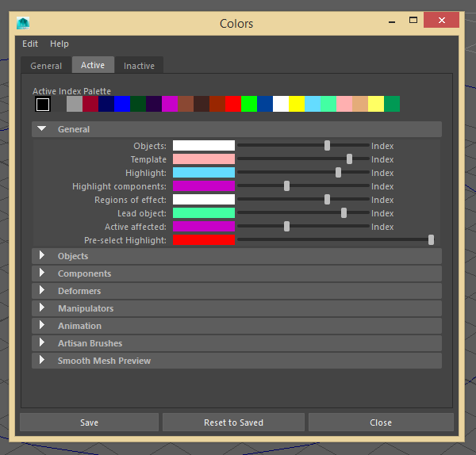Click Lead object mint color swatch

click(x=204, y=213)
